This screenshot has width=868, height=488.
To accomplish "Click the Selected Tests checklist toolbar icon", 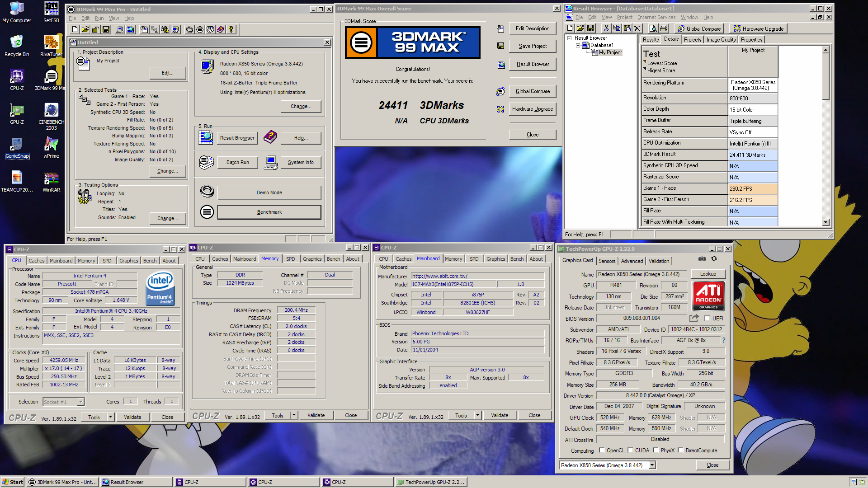I will [155, 29].
